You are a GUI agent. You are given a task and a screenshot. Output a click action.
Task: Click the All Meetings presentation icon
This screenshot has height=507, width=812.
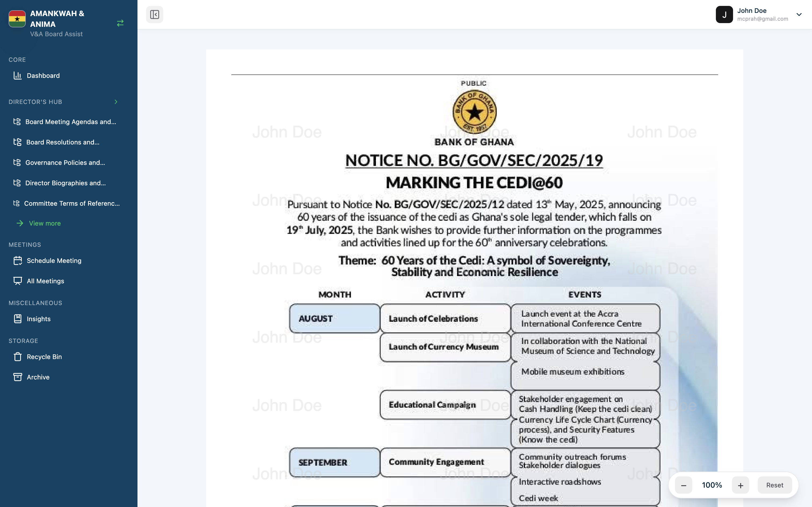click(x=17, y=281)
